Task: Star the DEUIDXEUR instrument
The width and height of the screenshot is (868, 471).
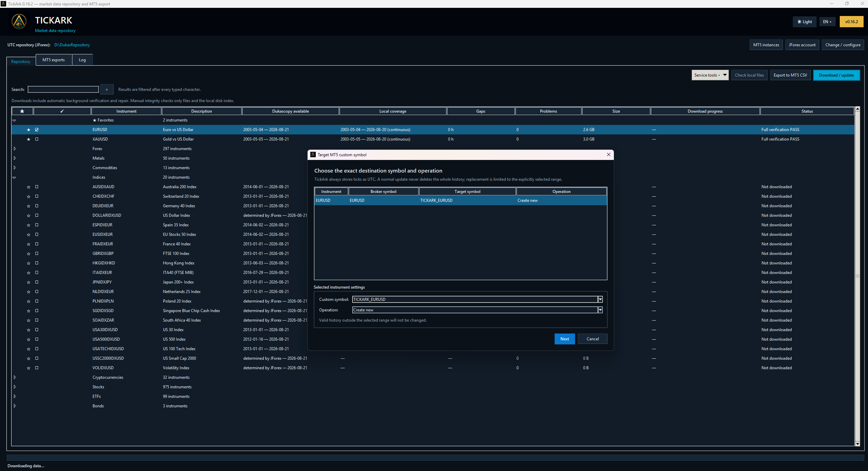Action: [x=29, y=206]
